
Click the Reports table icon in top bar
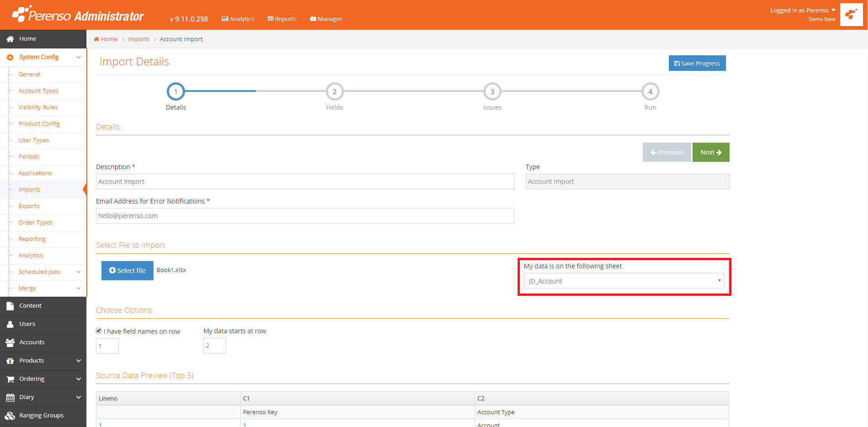270,19
